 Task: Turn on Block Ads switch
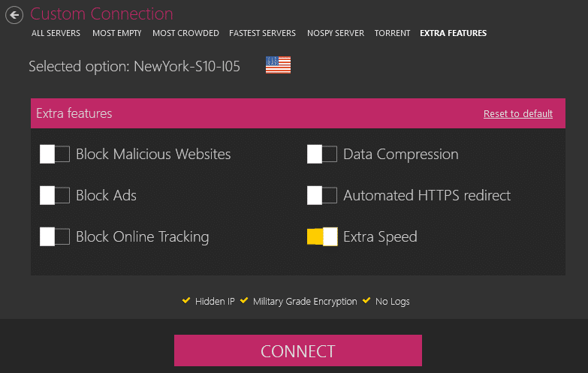pyautogui.click(x=55, y=195)
